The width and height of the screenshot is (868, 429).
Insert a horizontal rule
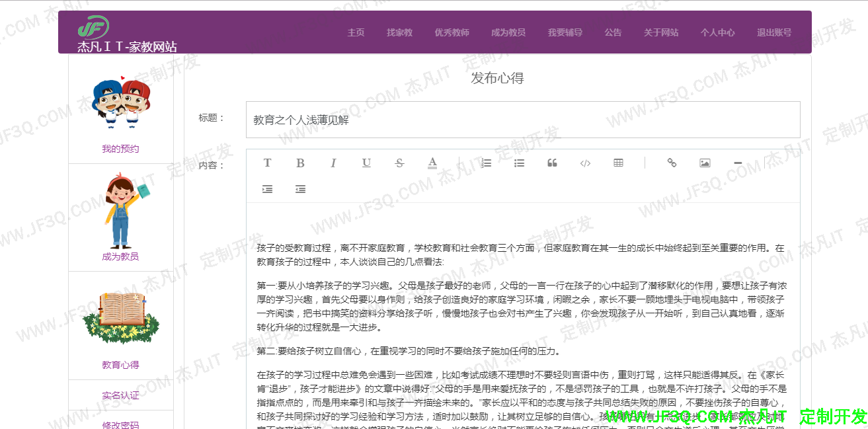click(737, 163)
